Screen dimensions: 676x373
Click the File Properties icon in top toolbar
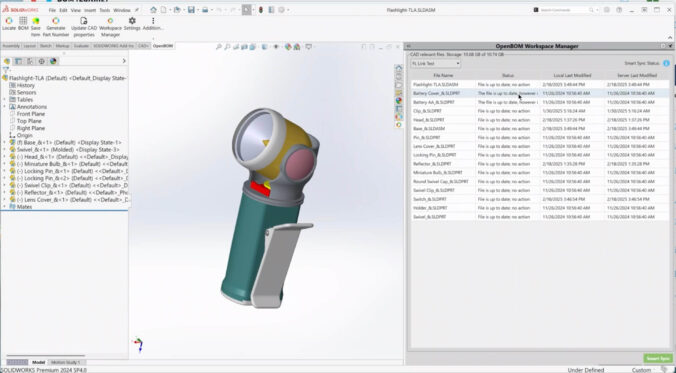(x=271, y=10)
